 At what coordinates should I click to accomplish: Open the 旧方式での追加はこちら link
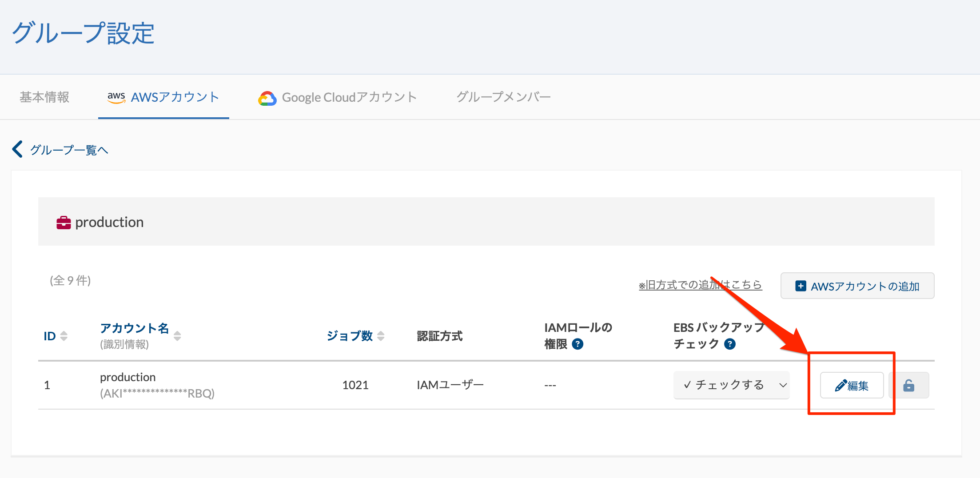click(700, 285)
